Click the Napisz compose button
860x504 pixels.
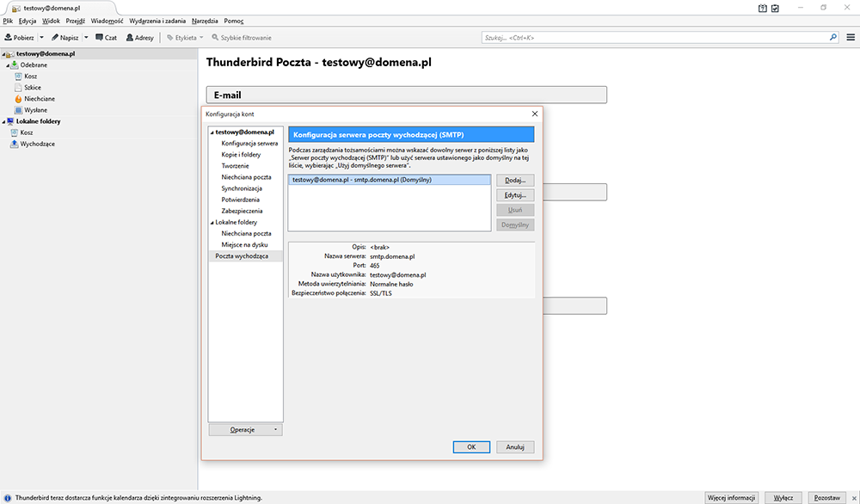64,37
